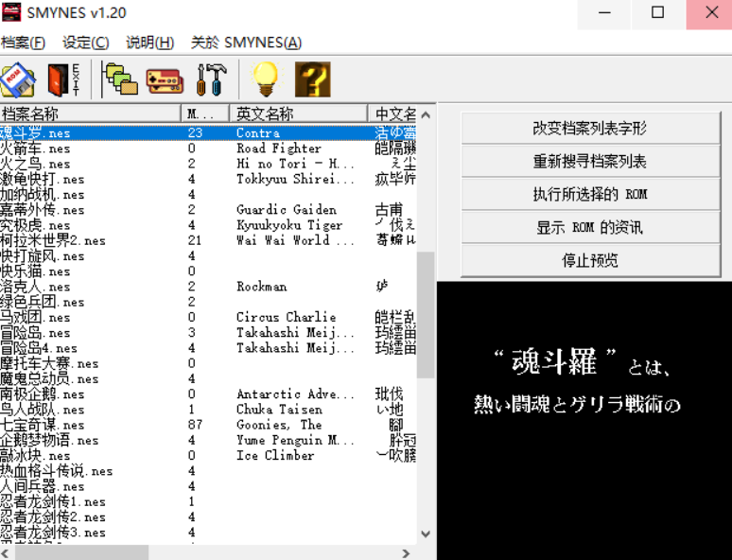The width and height of the screenshot is (732, 560).
Task: Select the 敲冰块.nes file
Action: [36, 456]
